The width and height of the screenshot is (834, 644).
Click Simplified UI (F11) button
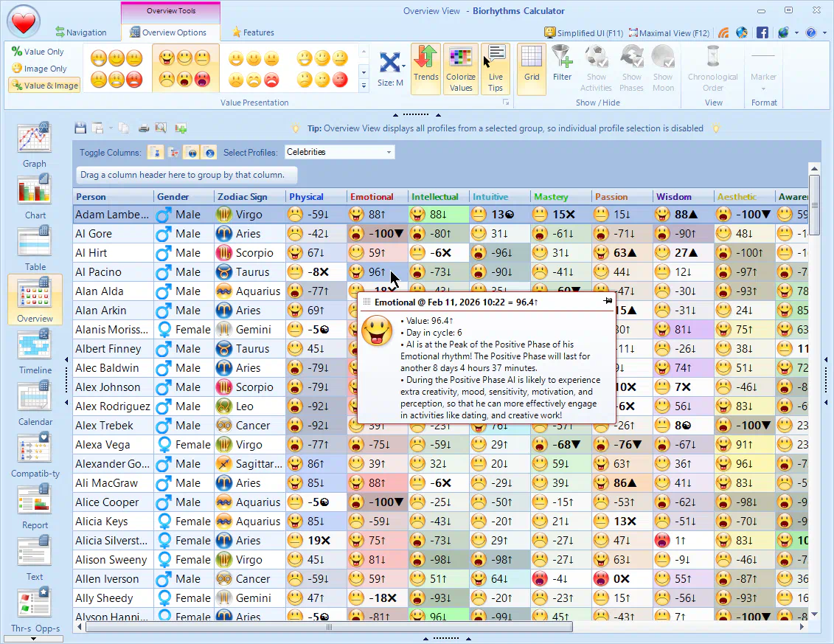(x=583, y=32)
